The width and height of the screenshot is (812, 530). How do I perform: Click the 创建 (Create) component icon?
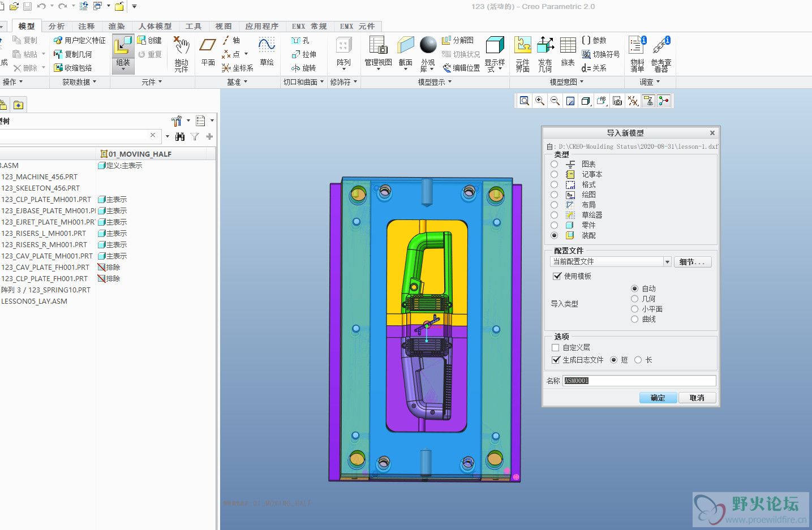pos(149,40)
